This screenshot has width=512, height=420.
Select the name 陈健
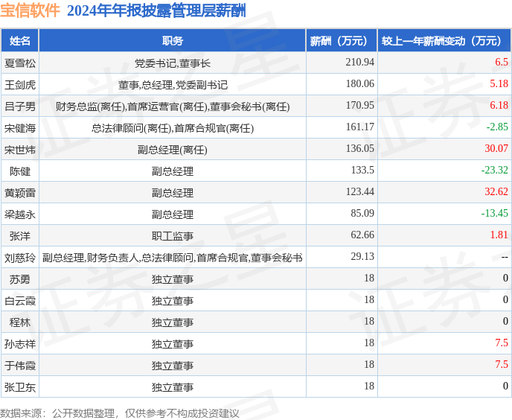pos(20,171)
